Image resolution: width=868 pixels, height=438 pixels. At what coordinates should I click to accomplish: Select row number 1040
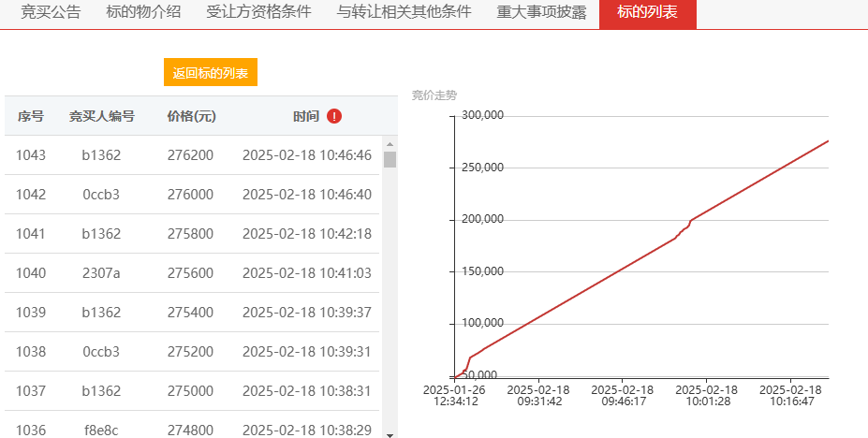tap(31, 273)
